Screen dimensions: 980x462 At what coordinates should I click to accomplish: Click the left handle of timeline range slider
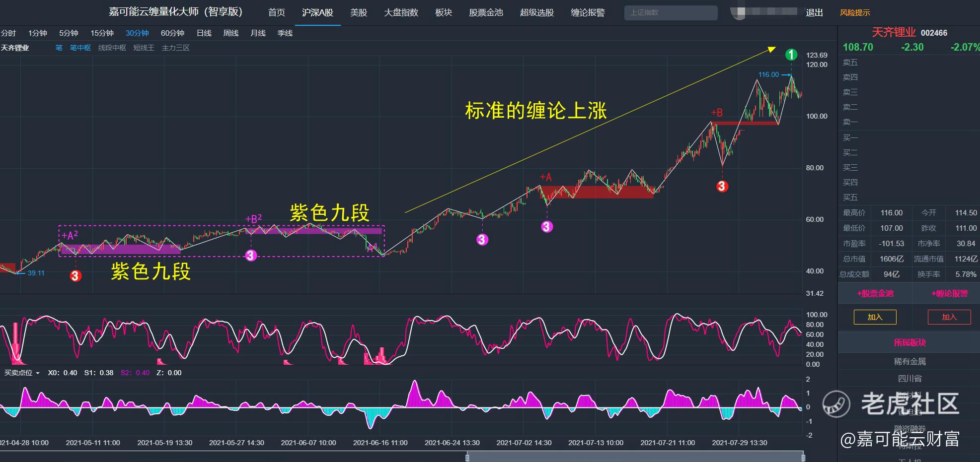[467, 458]
